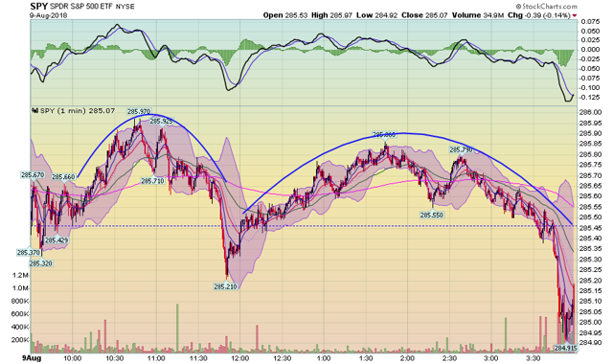Click the 285.710 price label
Image resolution: width=613 pixels, height=364 pixels.
tap(152, 181)
